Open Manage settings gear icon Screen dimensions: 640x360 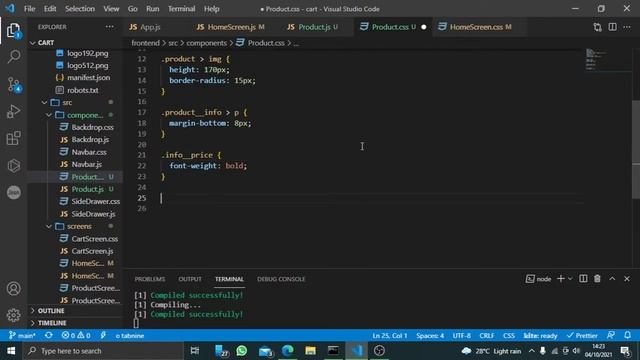tap(13, 315)
